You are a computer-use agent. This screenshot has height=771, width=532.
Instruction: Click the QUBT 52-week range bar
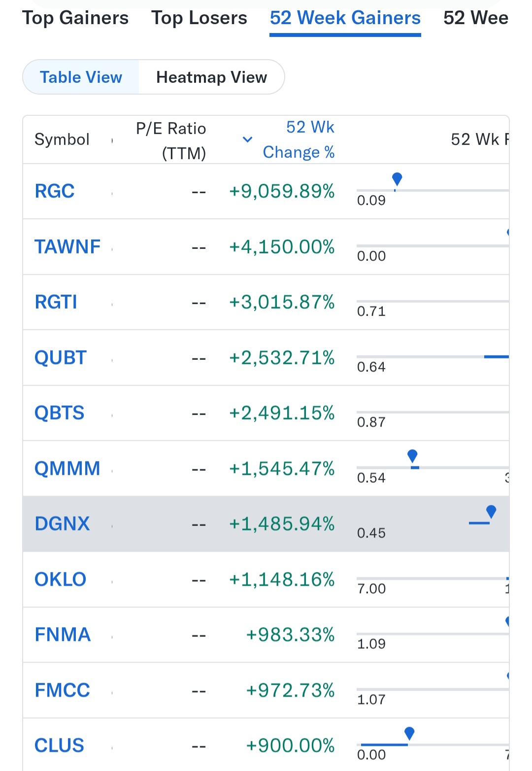(x=432, y=357)
